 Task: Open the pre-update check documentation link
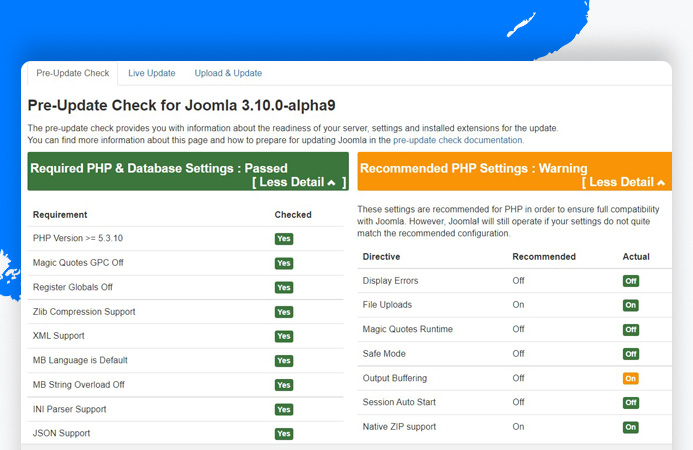click(457, 140)
